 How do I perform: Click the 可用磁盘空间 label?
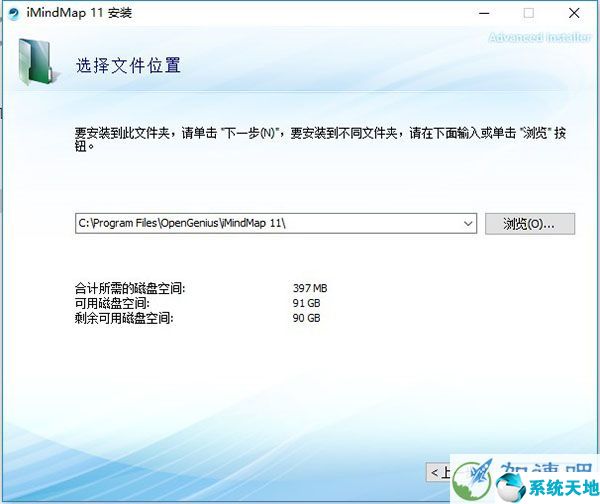112,303
